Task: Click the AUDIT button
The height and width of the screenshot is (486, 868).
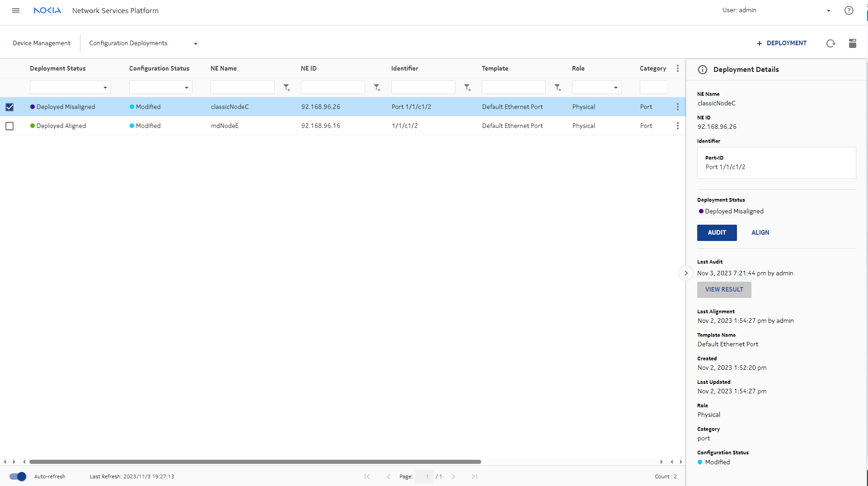Action: click(x=717, y=232)
